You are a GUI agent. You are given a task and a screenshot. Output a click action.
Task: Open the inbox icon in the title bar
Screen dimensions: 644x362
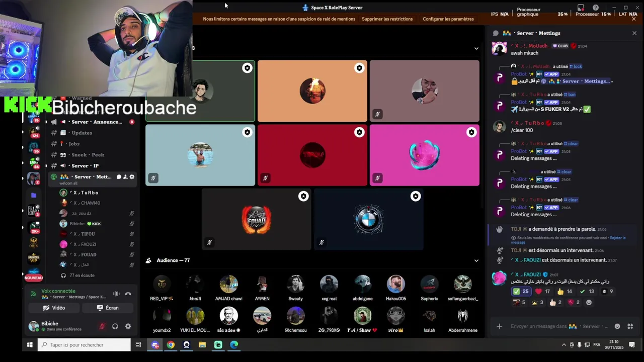[x=581, y=8]
